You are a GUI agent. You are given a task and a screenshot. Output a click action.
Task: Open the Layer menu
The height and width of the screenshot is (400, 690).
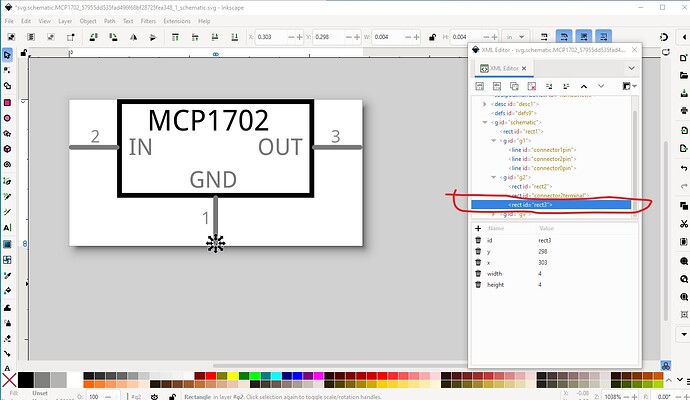tap(65, 21)
